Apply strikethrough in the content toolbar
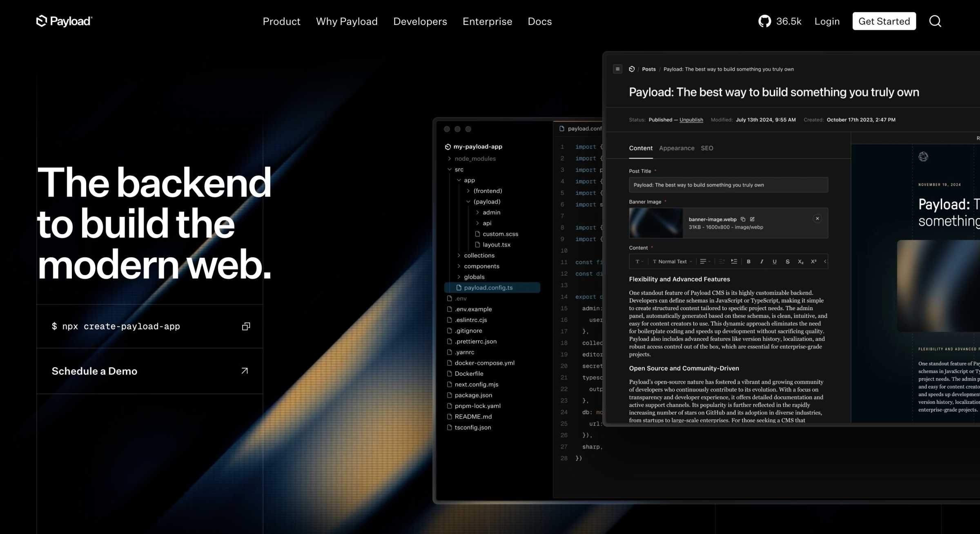Viewport: 980px width, 534px height. coord(787,262)
